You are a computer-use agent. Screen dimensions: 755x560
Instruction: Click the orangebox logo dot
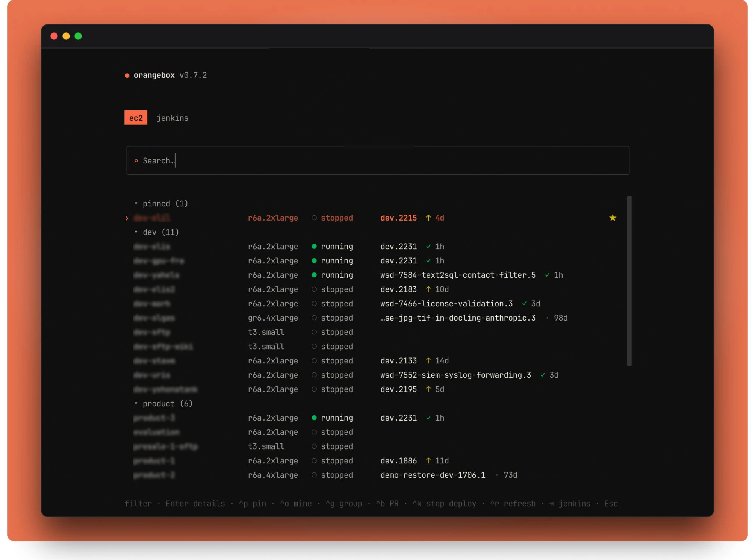127,76
